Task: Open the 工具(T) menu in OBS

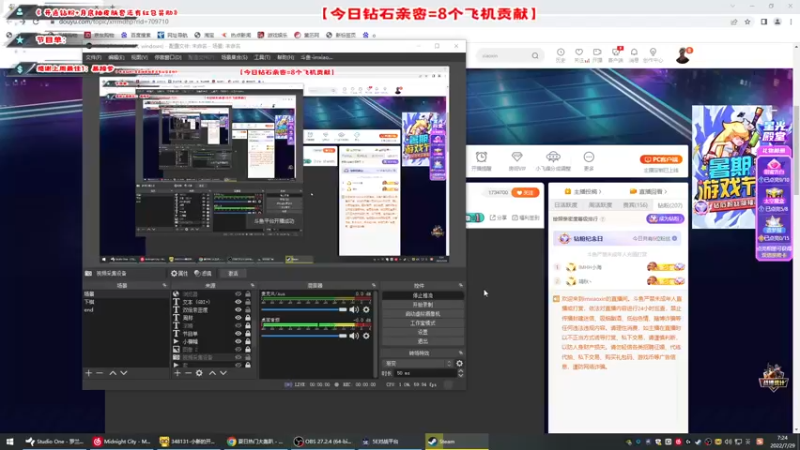Action: pos(262,58)
